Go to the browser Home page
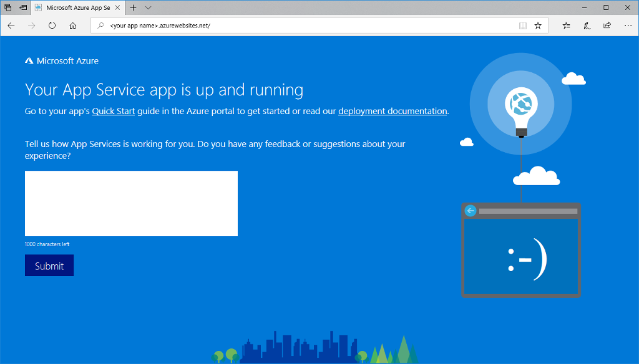 tap(73, 26)
